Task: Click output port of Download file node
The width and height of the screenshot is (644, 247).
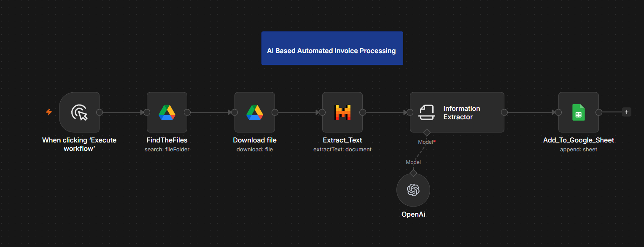Action: (x=275, y=112)
